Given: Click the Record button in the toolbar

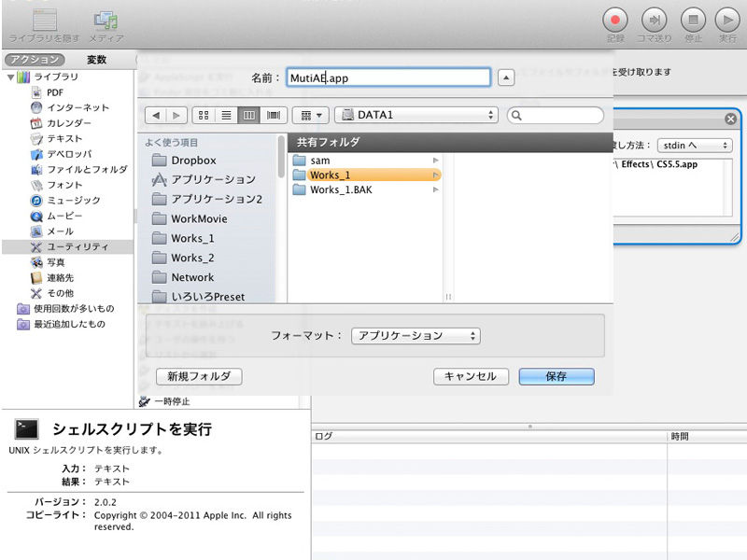Looking at the screenshot, I should (x=615, y=20).
